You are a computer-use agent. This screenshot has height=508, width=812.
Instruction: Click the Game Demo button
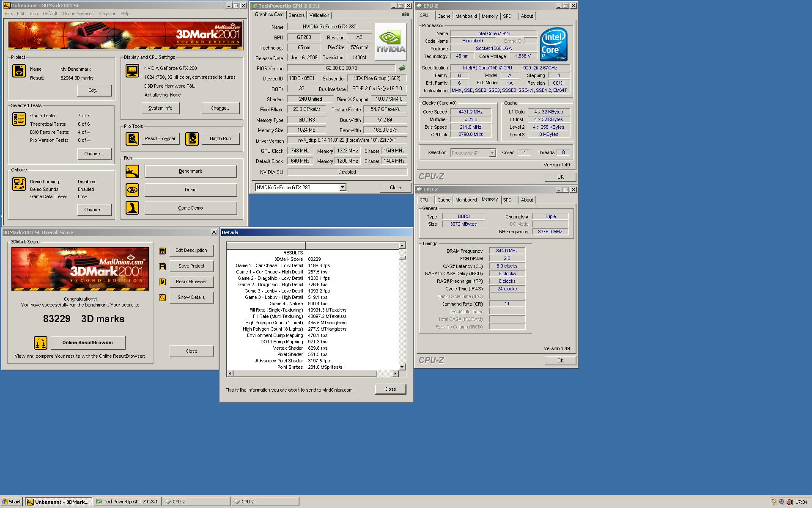pyautogui.click(x=191, y=208)
